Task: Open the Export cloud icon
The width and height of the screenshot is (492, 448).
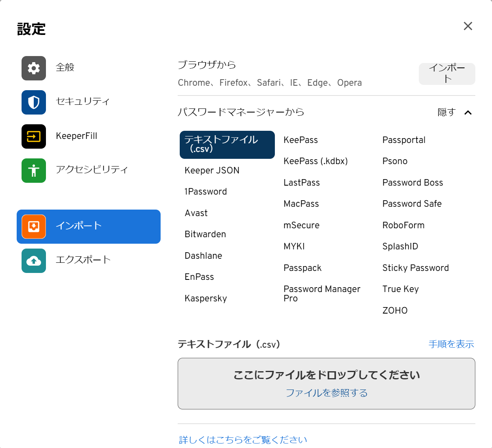Action: coord(34,261)
